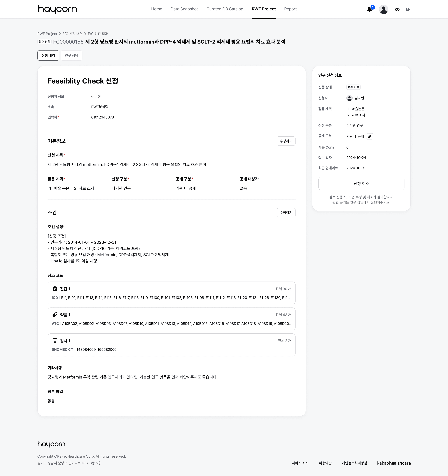The height and width of the screenshot is (476, 448).
Task: Switch to the 연구 상담 tab
Action: tap(71, 55)
